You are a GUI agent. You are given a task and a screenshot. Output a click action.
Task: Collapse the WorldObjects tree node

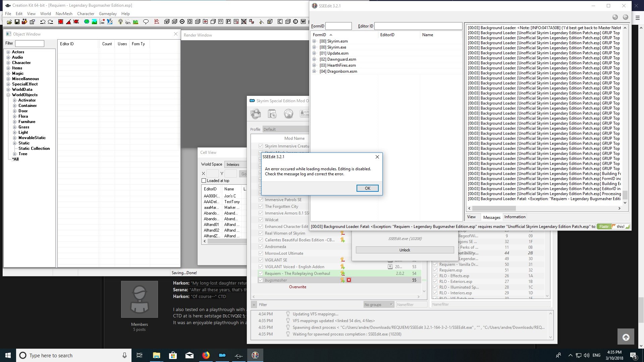tap(8, 95)
